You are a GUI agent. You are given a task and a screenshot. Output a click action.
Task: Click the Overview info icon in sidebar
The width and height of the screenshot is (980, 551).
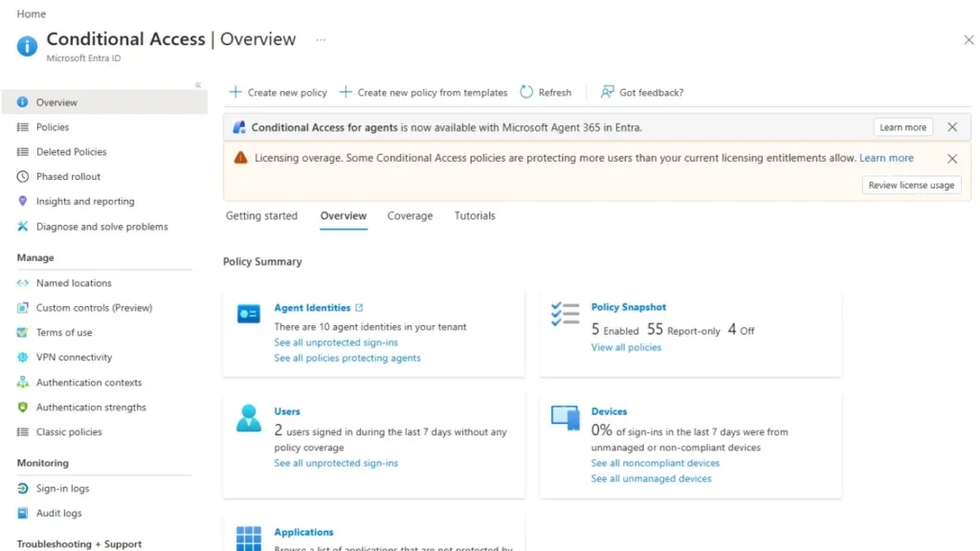pyautogui.click(x=23, y=101)
